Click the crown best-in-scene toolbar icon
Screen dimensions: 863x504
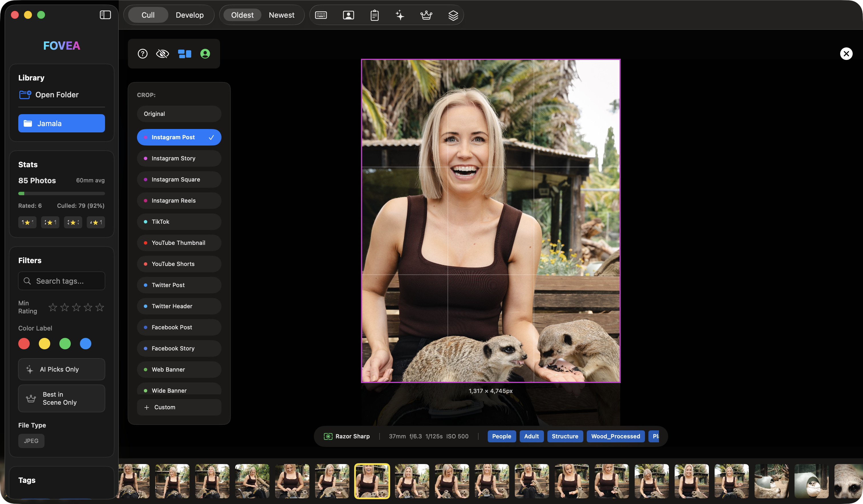(x=426, y=15)
